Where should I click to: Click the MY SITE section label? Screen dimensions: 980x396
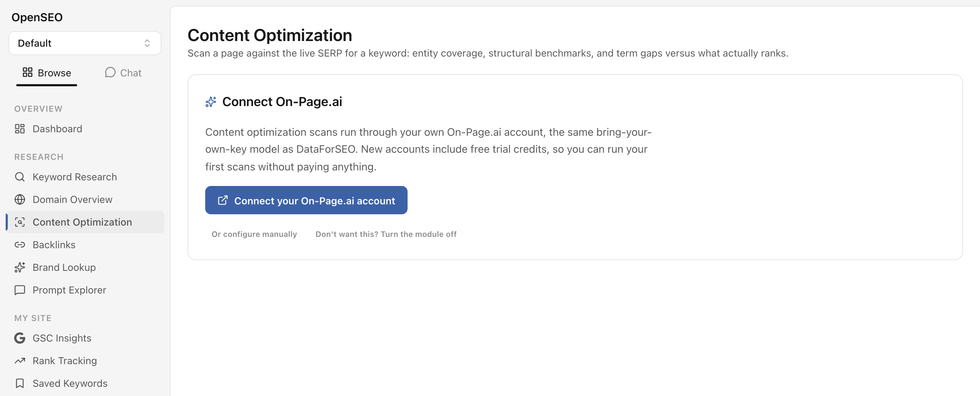(33, 318)
